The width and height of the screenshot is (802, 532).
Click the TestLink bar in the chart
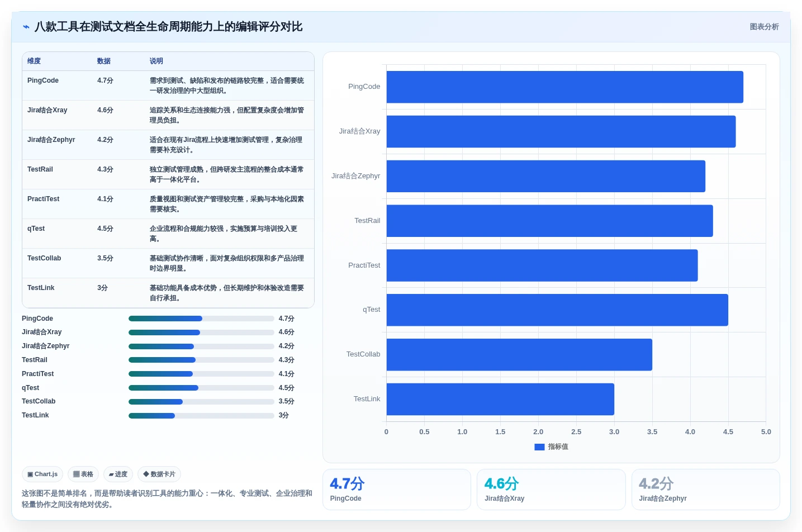click(500, 399)
